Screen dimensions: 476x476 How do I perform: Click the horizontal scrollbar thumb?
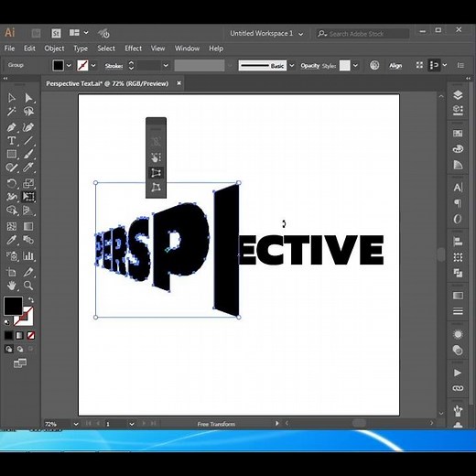click(359, 423)
